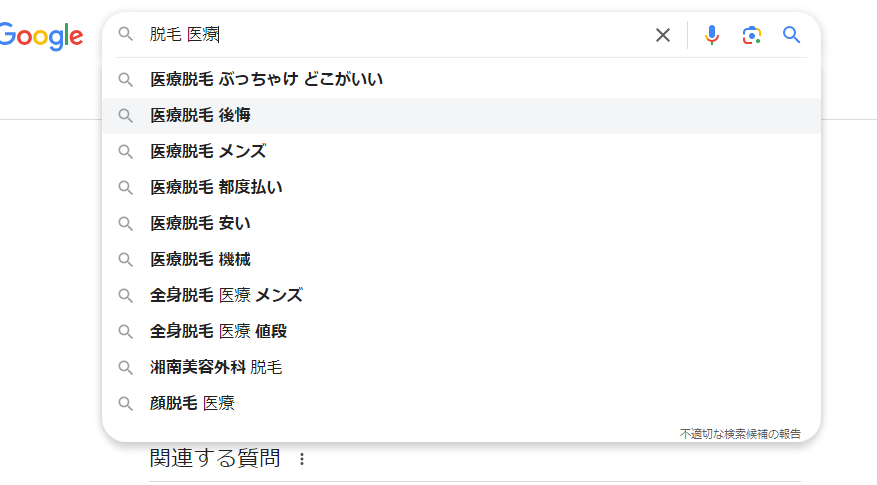Click 不適切な検索候補の報告 link
The height and width of the screenshot is (485, 877).
point(740,434)
